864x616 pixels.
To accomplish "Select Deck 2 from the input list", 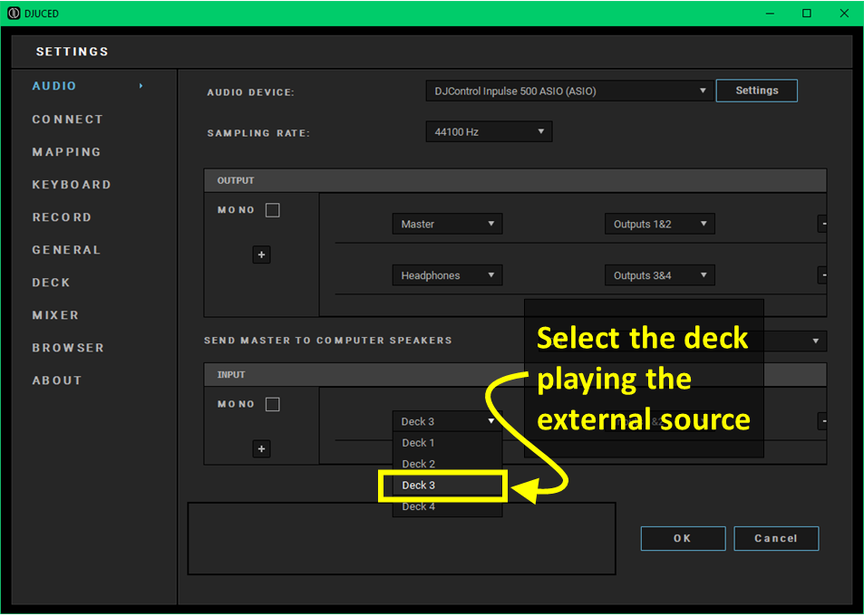I will (x=448, y=464).
